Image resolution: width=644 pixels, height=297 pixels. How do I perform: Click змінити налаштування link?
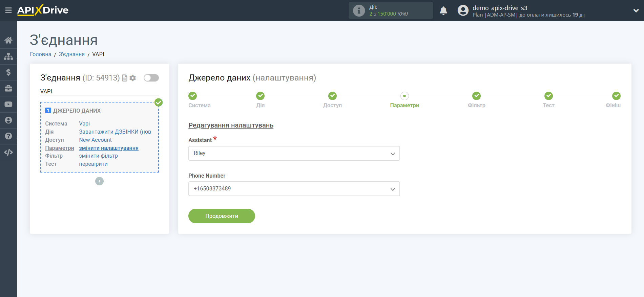coord(109,148)
